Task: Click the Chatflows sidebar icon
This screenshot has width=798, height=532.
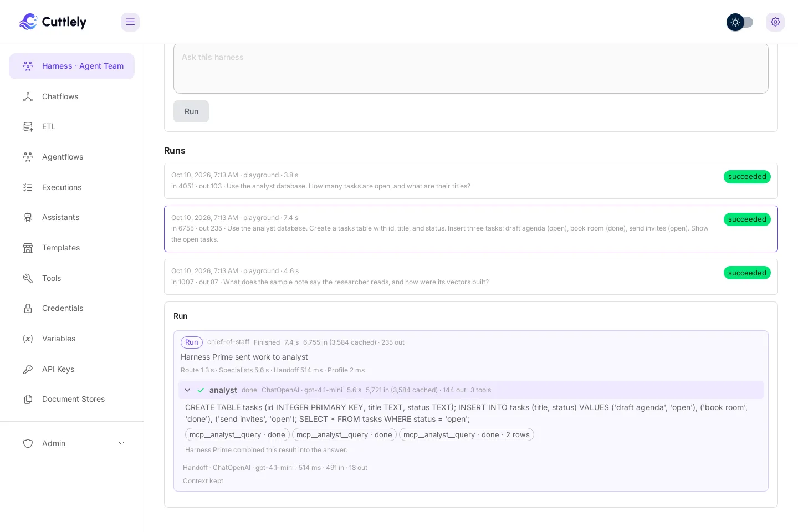Action: [x=28, y=96]
